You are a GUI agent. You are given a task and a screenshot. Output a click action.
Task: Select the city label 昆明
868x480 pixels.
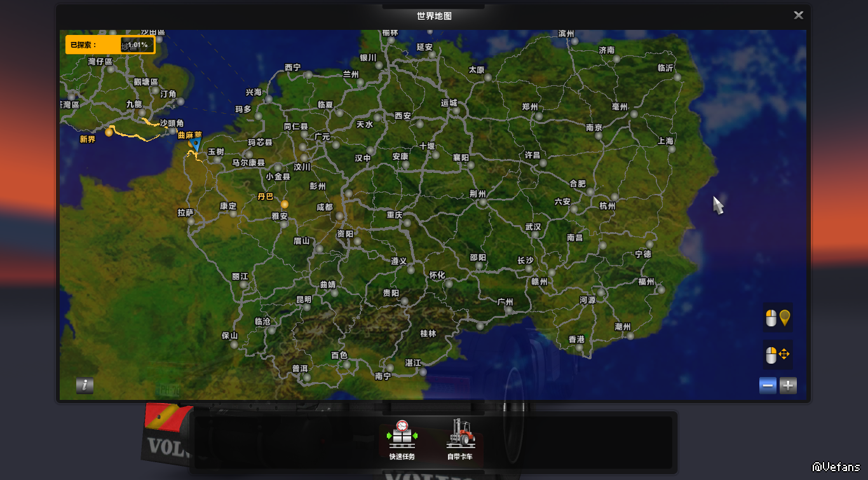[x=304, y=299]
